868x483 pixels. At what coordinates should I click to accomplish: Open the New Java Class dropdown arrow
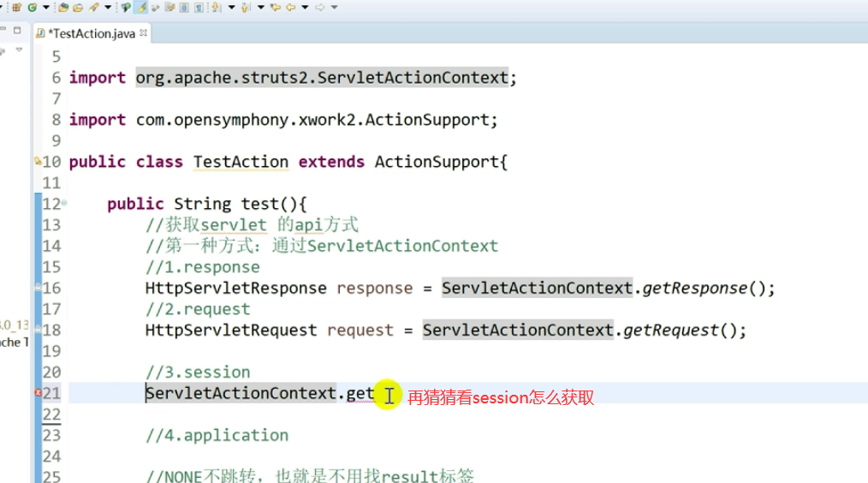pos(46,8)
